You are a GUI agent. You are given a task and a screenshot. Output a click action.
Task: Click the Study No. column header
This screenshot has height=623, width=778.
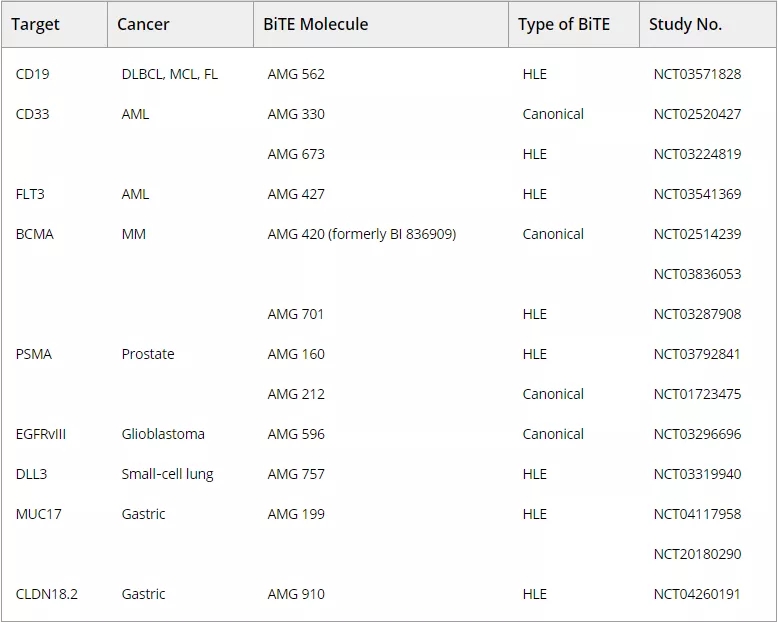685,25
